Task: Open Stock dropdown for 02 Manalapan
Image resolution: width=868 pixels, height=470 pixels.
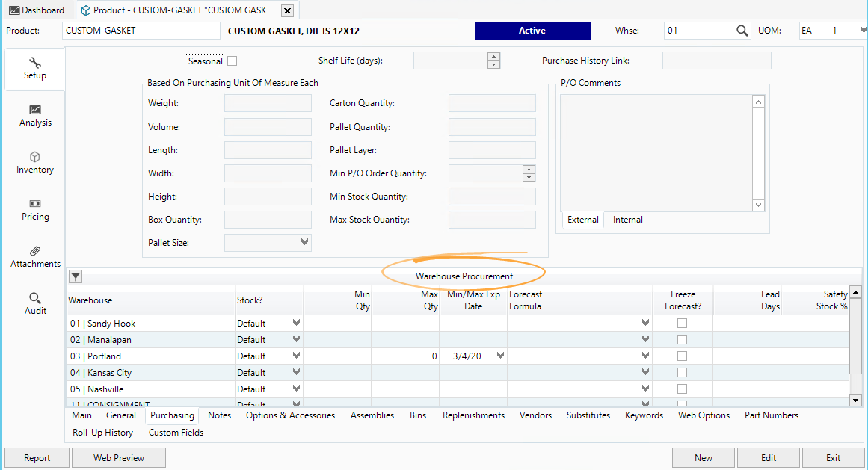Action: (x=296, y=340)
